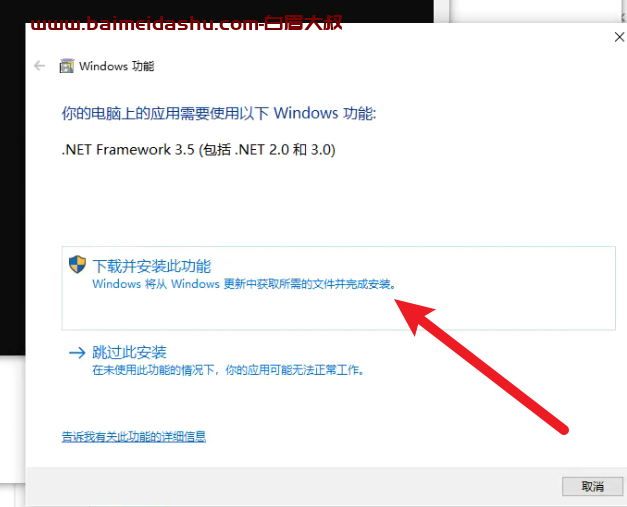Click the blue arrow beside 跳过此安装
The height and width of the screenshot is (507, 627).
77,352
